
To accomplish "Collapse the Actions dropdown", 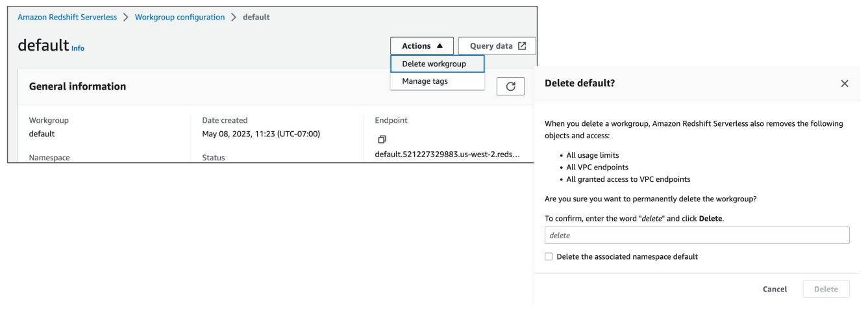I will pos(422,46).
